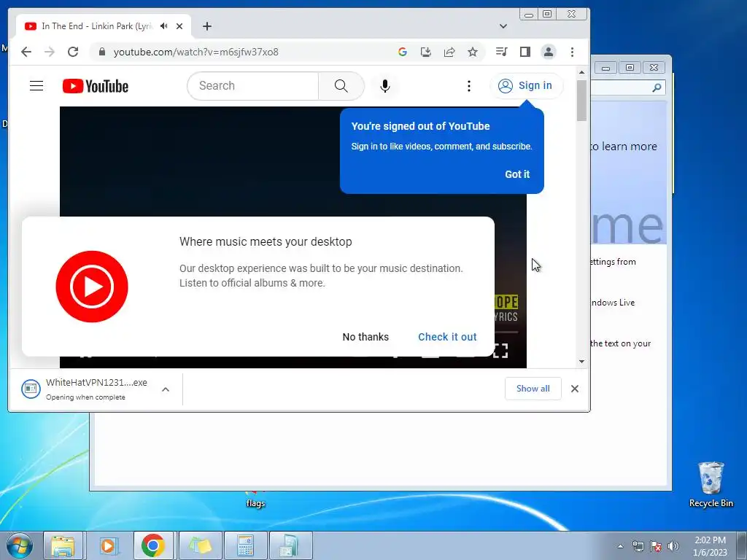The width and height of the screenshot is (747, 560).
Task: Click scrollbar up arrow in YouTube page
Action: [x=581, y=72]
